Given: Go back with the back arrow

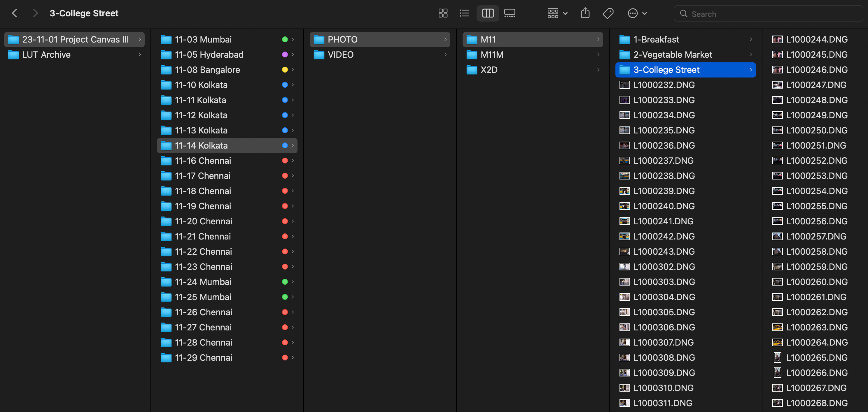Looking at the screenshot, I should (15, 13).
